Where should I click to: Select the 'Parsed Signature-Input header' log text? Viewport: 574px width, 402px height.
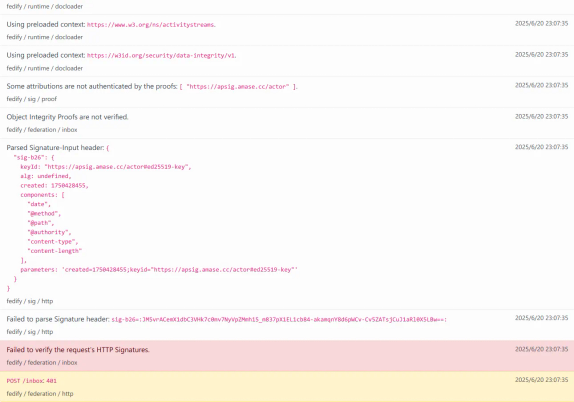click(x=55, y=148)
